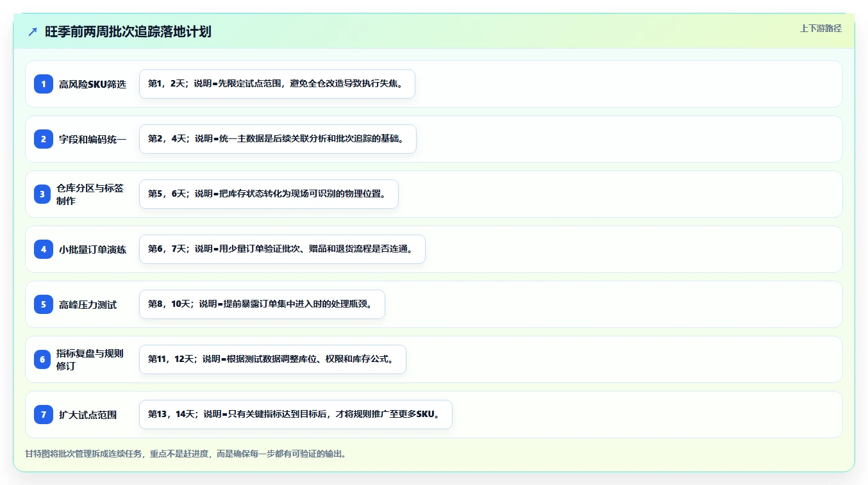
Task: Click the number 7 step badge
Action: pyautogui.click(x=44, y=415)
